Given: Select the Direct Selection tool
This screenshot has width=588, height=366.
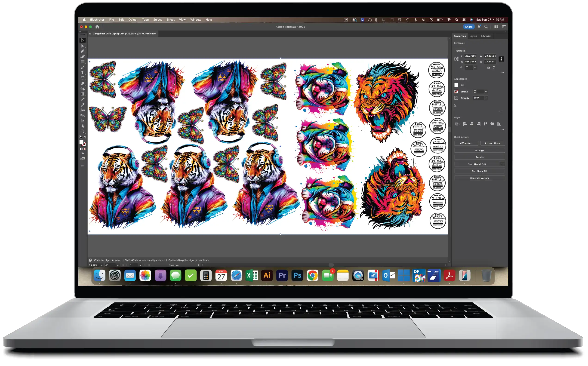Looking at the screenshot, I should [x=83, y=46].
